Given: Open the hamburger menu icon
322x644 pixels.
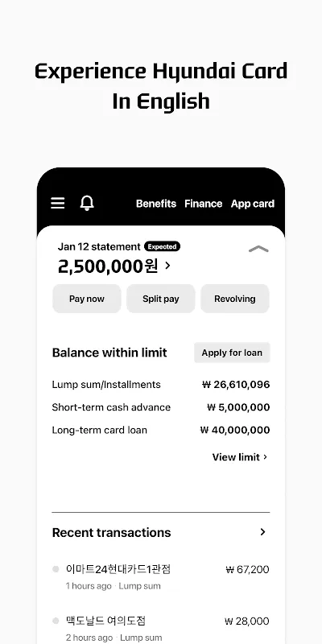Looking at the screenshot, I should [x=57, y=203].
